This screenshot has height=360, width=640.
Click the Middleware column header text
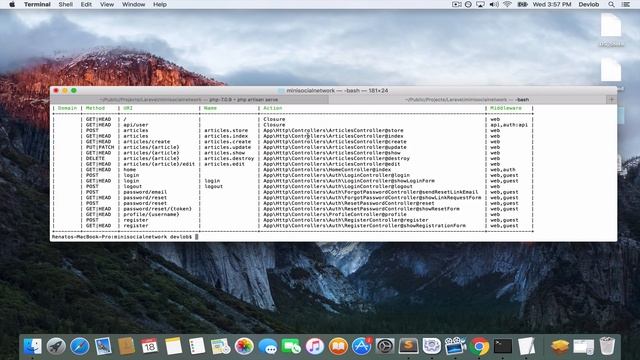click(x=506, y=108)
